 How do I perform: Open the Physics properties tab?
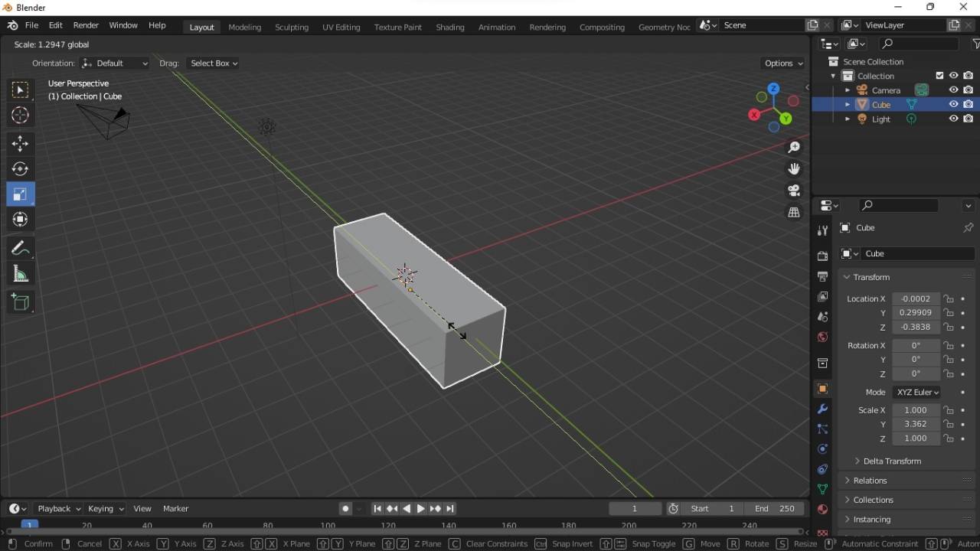(x=822, y=449)
